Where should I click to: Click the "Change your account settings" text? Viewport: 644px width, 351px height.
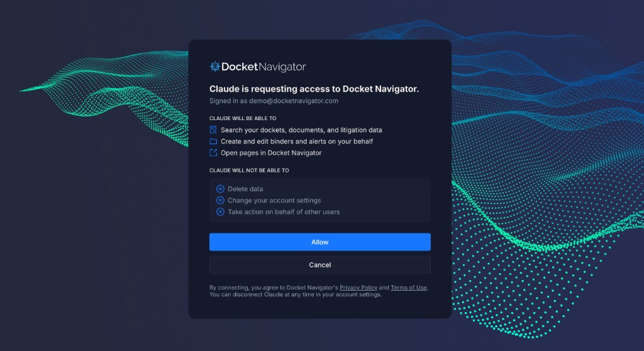click(x=274, y=201)
